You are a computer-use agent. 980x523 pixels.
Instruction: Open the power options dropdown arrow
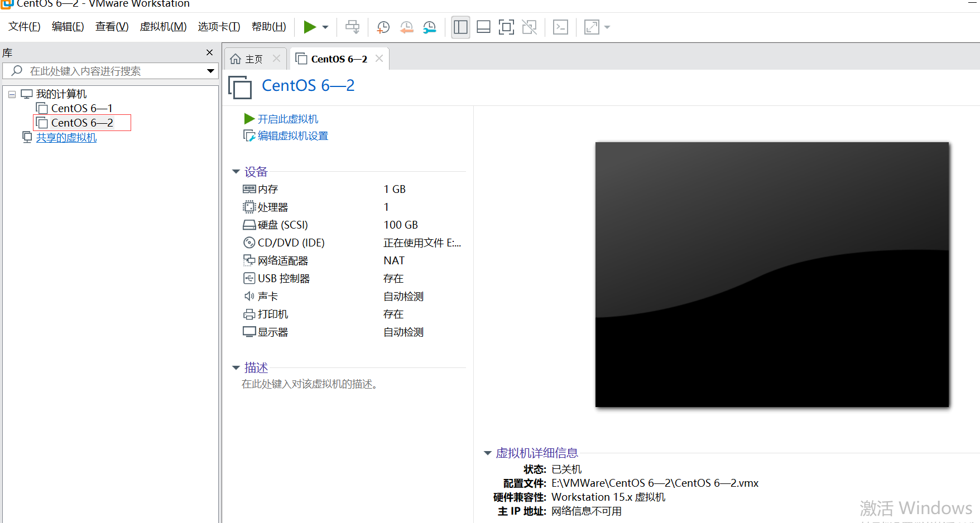(x=325, y=27)
